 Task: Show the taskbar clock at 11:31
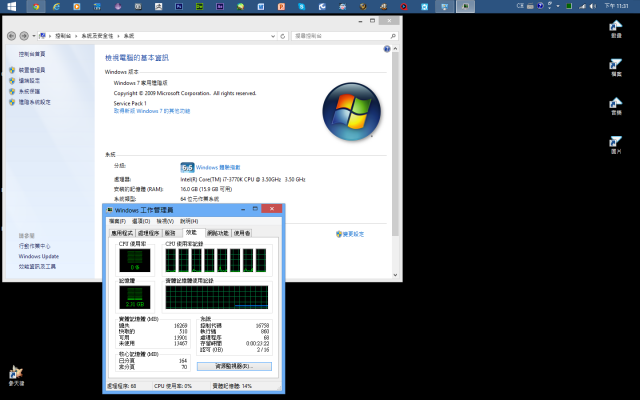(616, 6)
